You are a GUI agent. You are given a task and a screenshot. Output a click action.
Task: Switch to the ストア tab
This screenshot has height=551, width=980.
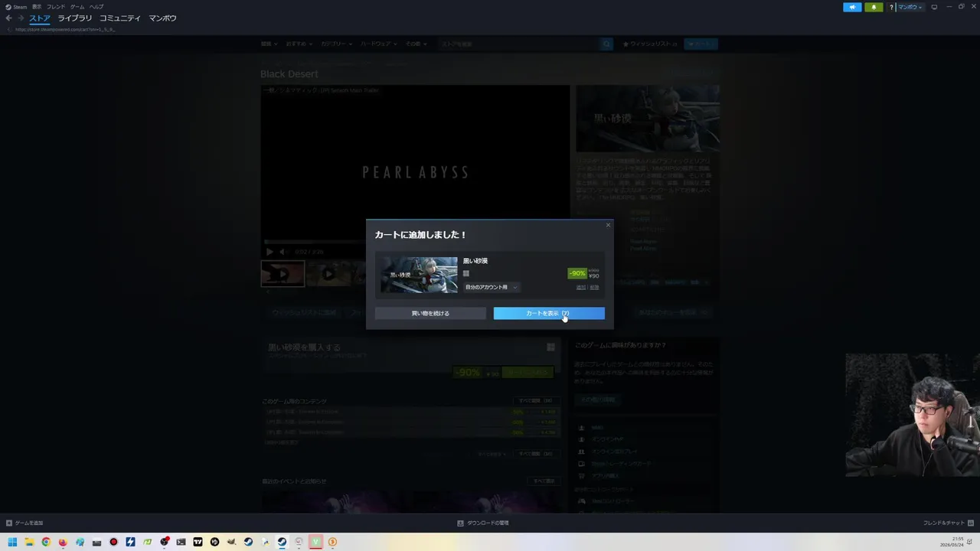[x=40, y=18]
